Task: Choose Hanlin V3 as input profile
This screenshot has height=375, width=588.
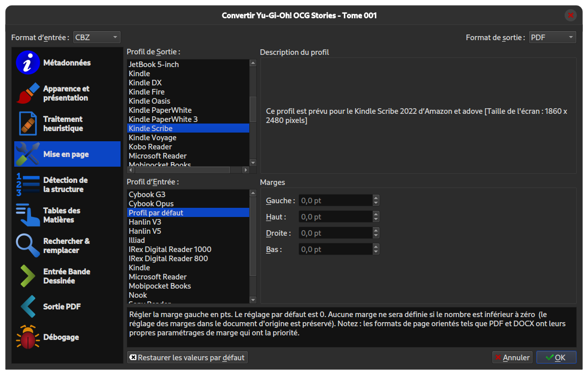Action: click(144, 222)
